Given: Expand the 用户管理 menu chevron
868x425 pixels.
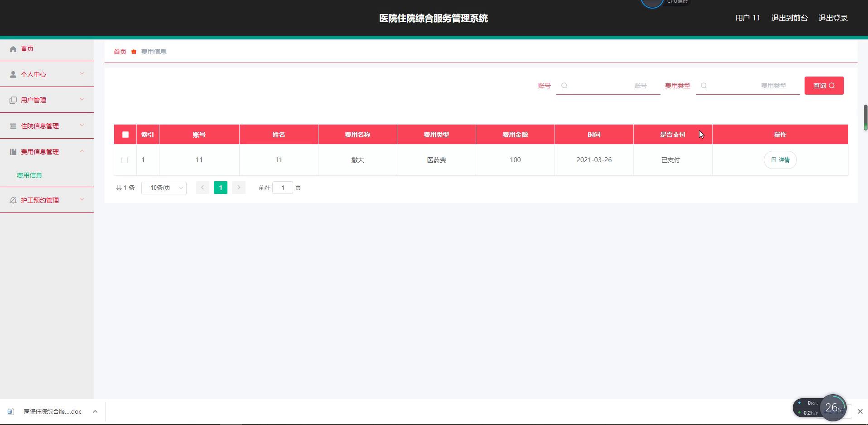Looking at the screenshot, I should (x=82, y=99).
